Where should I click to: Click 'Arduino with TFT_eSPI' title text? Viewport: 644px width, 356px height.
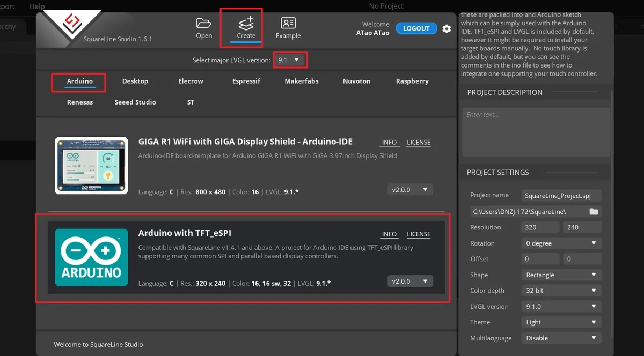point(185,233)
